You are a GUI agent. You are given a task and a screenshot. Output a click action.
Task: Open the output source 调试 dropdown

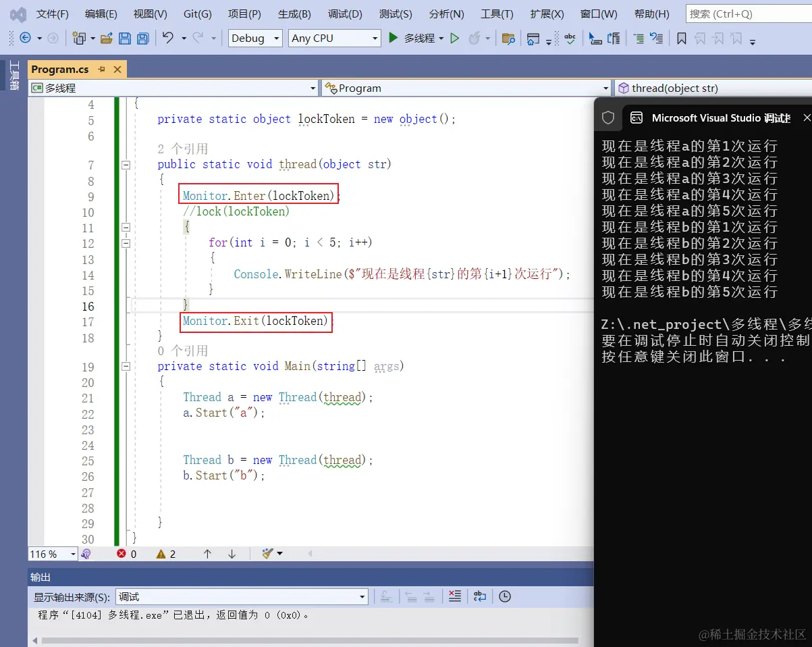click(242, 596)
